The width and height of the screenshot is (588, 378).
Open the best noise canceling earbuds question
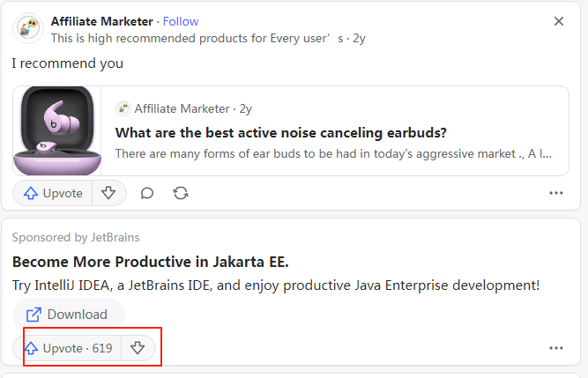tap(281, 133)
